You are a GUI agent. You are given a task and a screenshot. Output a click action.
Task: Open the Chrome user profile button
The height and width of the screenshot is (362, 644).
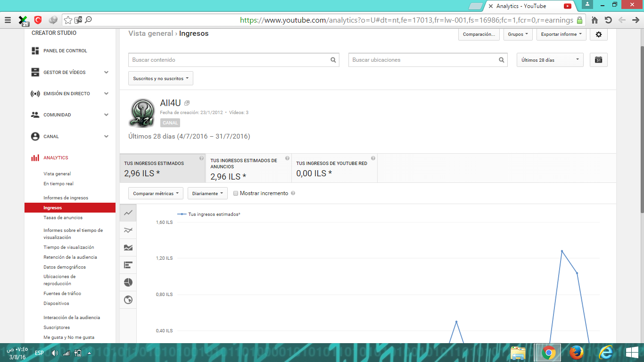[x=587, y=4]
